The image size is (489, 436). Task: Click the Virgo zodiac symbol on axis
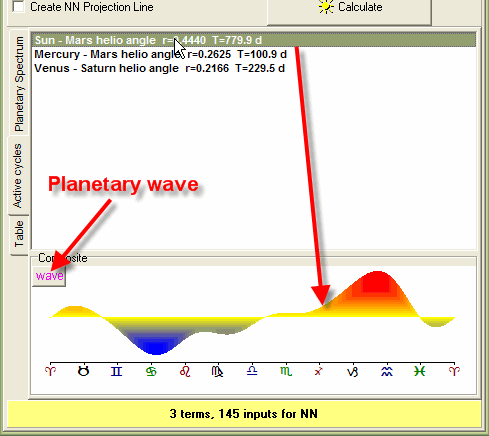218,371
